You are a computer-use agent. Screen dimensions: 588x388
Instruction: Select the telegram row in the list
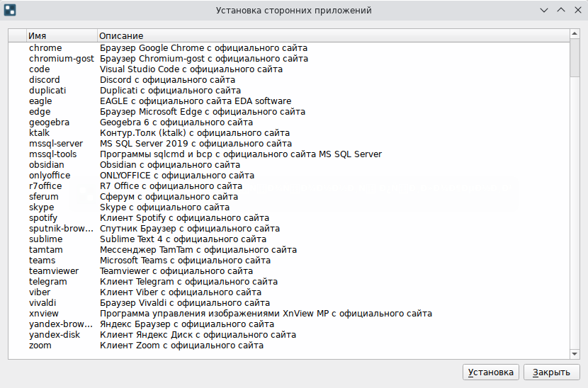click(48, 282)
